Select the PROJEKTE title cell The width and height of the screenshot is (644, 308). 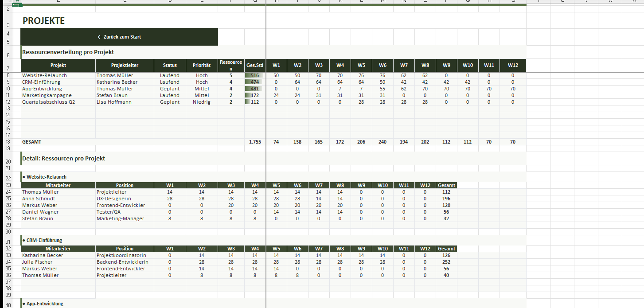(43, 21)
